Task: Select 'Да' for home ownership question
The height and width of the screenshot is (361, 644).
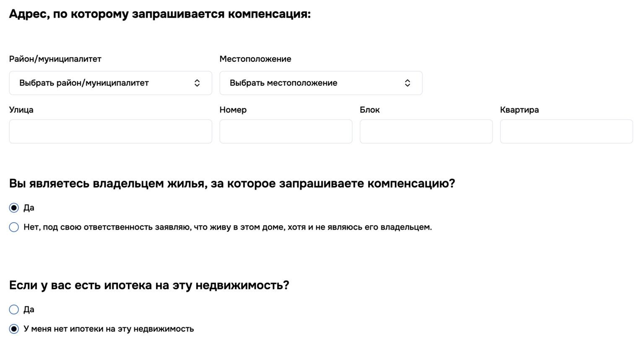Action: pyautogui.click(x=14, y=208)
